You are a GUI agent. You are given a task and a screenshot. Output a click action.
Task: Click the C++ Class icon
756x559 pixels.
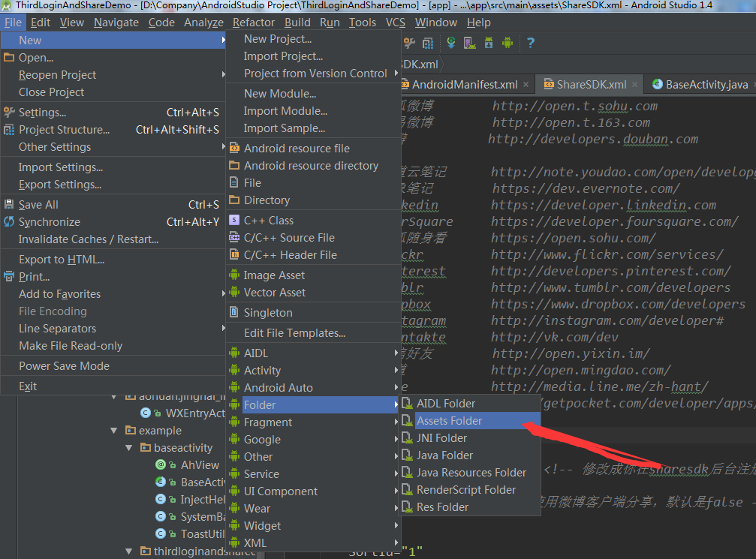click(x=234, y=221)
